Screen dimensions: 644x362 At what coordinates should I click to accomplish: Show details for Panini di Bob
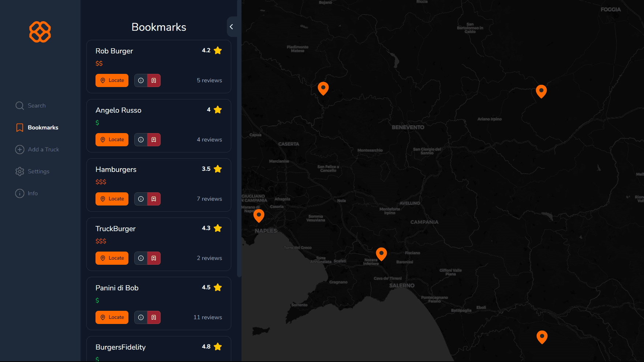[141, 317]
